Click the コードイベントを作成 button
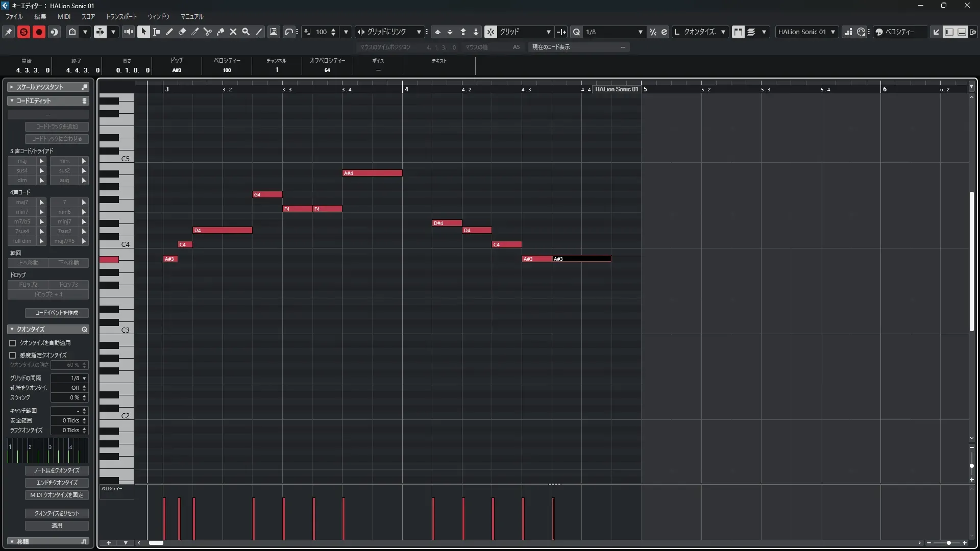The height and width of the screenshot is (551, 980). click(57, 313)
